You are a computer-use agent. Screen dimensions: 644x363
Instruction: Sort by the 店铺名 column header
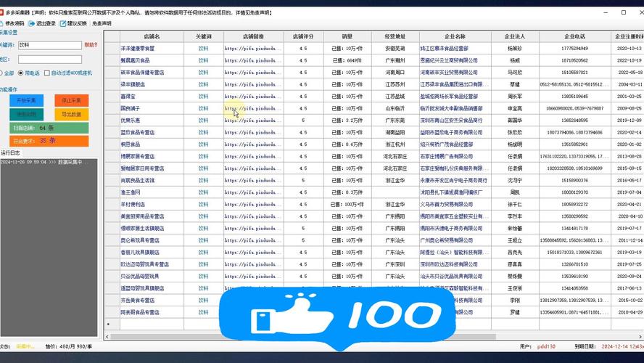(152, 36)
